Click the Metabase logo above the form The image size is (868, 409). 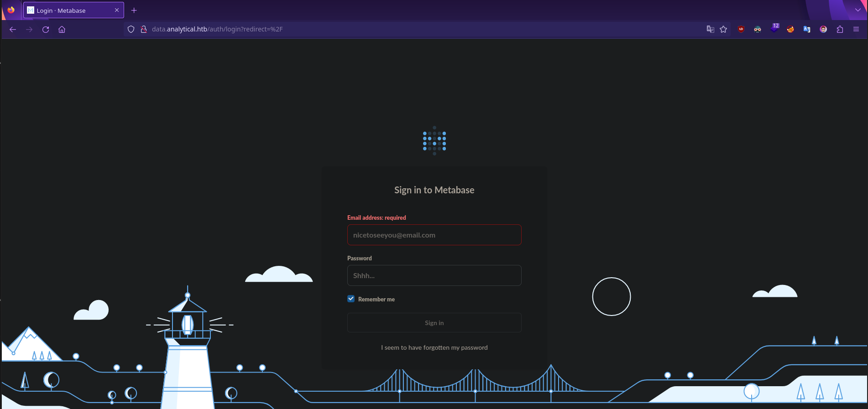point(434,141)
